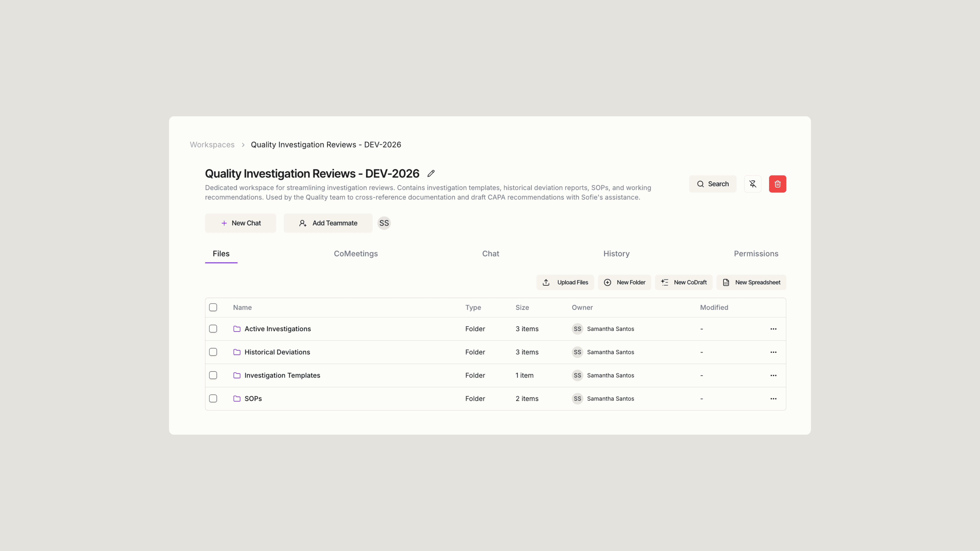Open Search with the magnifier button
Image resolution: width=980 pixels, height=551 pixels.
713,184
